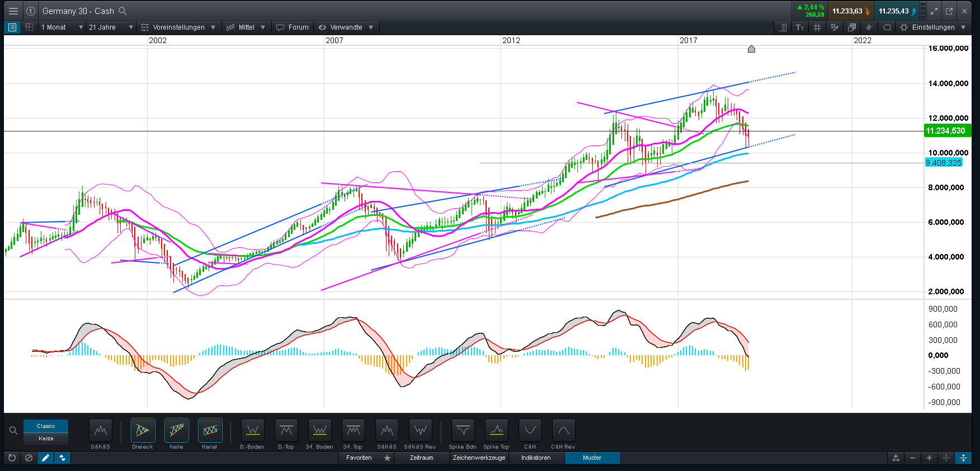The height and width of the screenshot is (471, 980).
Task: Open the text size tool icon
Action: (x=800, y=27)
